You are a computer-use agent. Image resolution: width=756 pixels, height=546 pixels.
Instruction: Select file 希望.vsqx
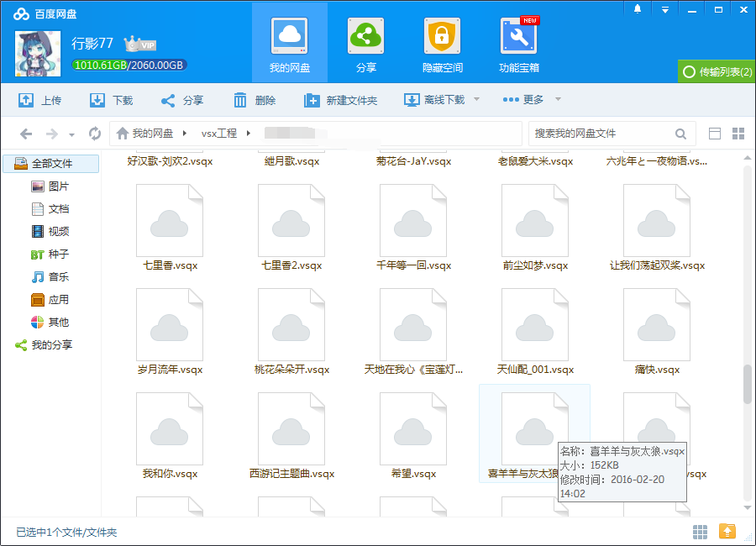point(413,436)
